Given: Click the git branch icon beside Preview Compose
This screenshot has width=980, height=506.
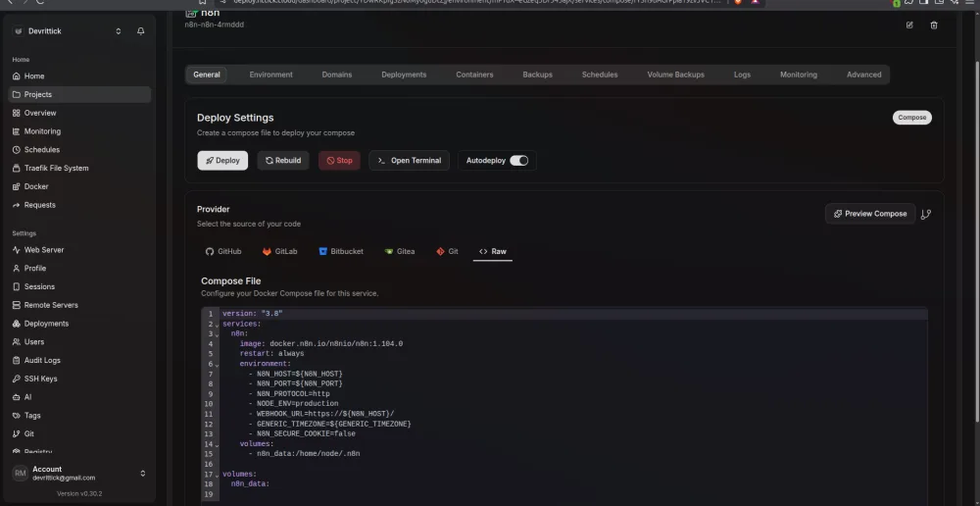Looking at the screenshot, I should point(926,214).
